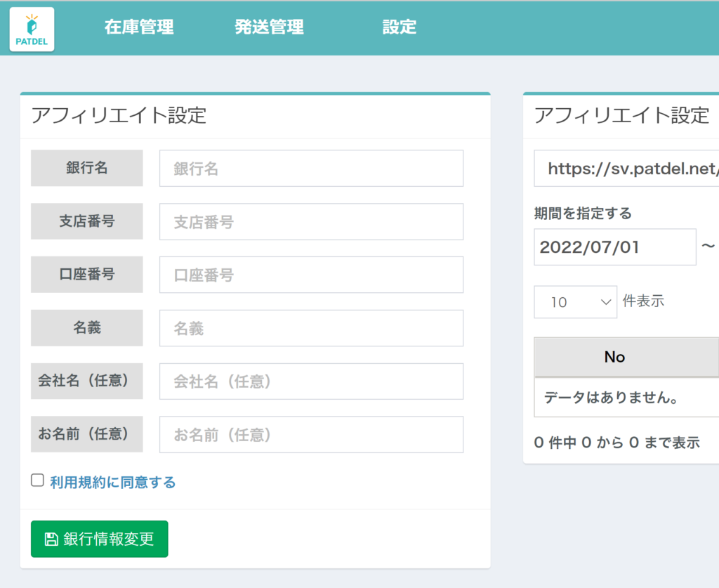Click the gray 銀行名 label

click(x=87, y=168)
